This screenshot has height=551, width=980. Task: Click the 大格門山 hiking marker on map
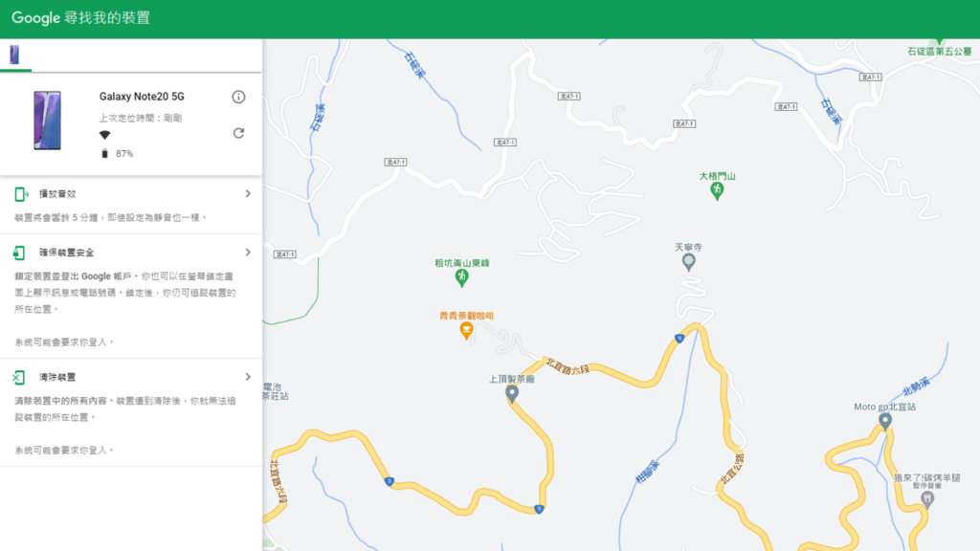point(717,190)
